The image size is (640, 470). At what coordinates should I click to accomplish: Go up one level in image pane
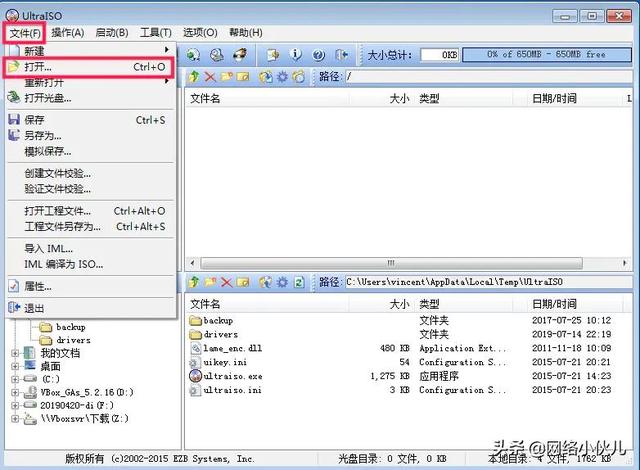click(x=194, y=76)
